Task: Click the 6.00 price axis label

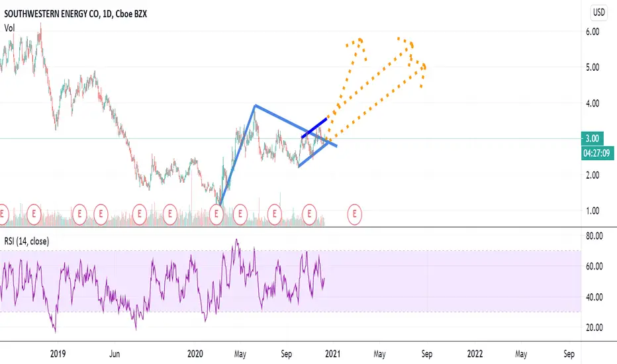Action: point(593,32)
